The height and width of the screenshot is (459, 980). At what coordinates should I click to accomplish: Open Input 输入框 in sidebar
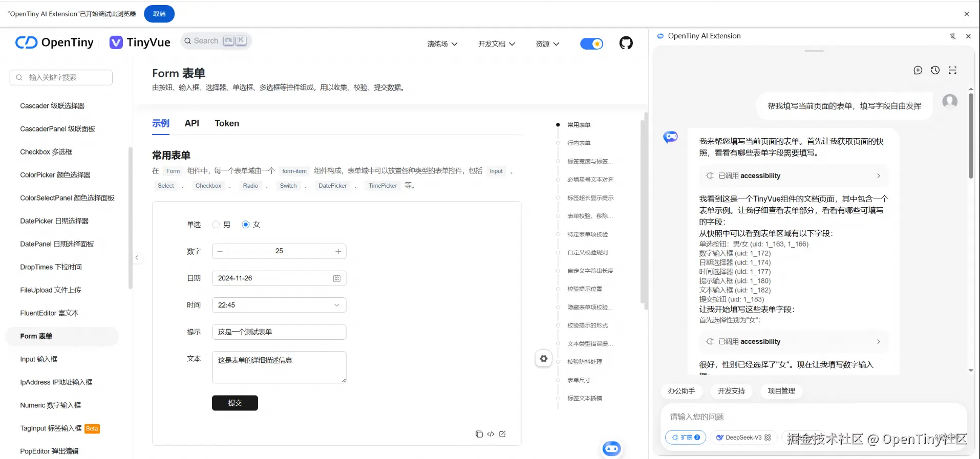[x=39, y=359]
